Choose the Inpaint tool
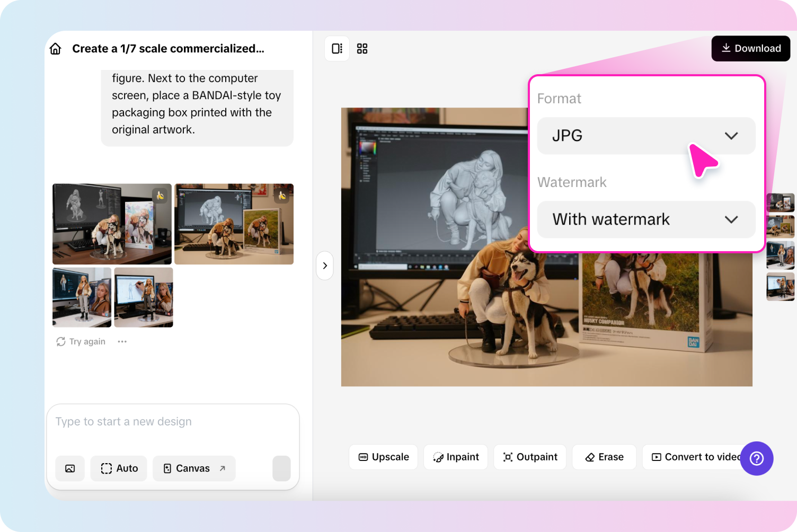 [456, 457]
